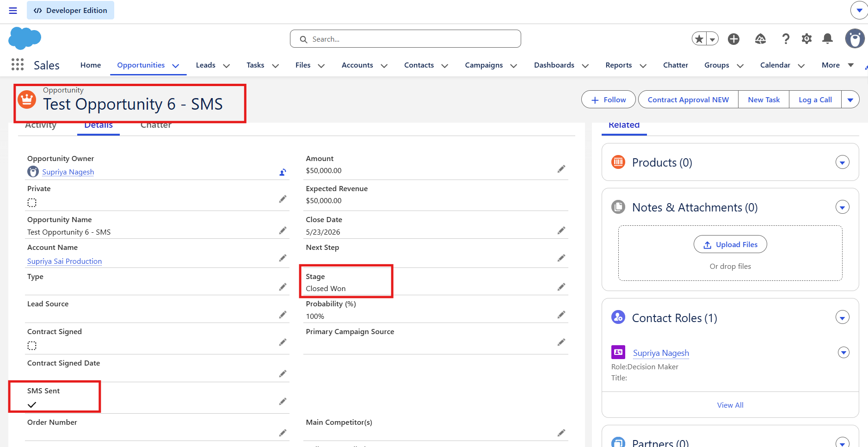
Task: Open Favorites star icon
Action: coord(699,39)
